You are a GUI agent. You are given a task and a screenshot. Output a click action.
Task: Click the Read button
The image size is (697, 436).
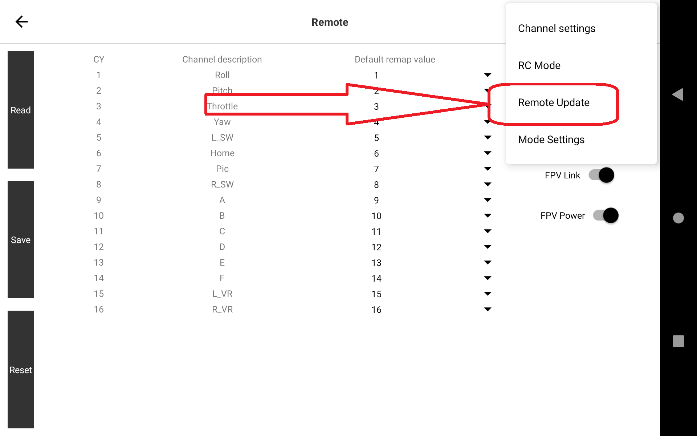click(x=20, y=110)
